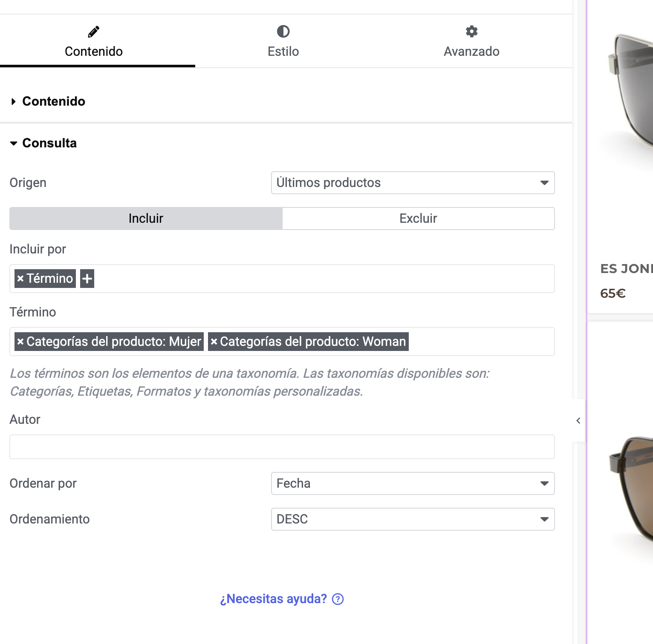Collapse the editor panel with the arrow
The width and height of the screenshot is (653, 644).
pos(578,421)
